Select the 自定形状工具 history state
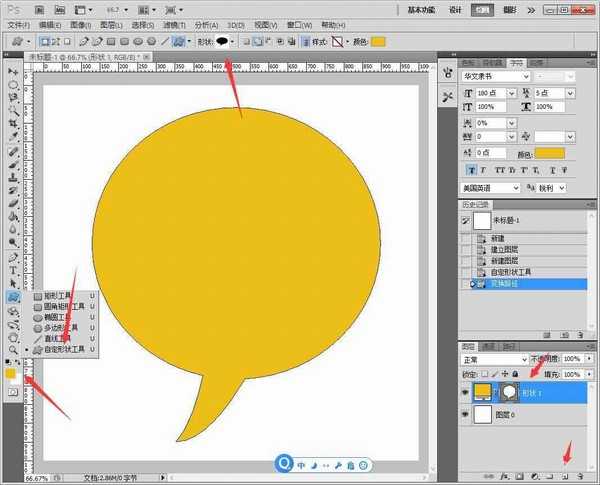Image resolution: width=600 pixels, height=485 pixels. tap(509, 272)
